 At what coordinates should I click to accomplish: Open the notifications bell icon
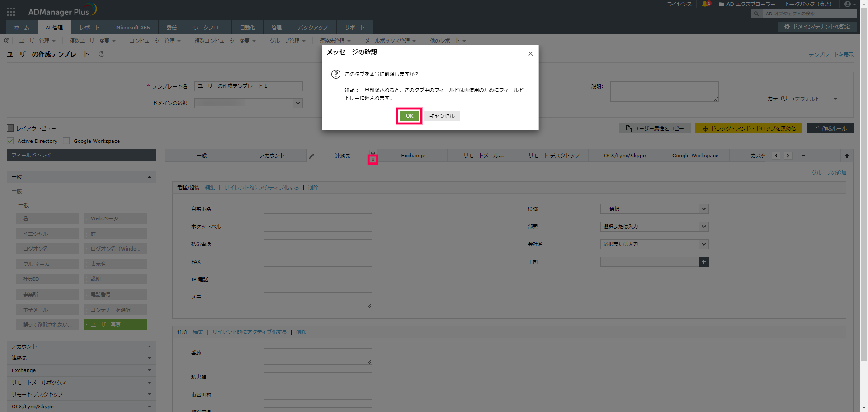point(705,4)
